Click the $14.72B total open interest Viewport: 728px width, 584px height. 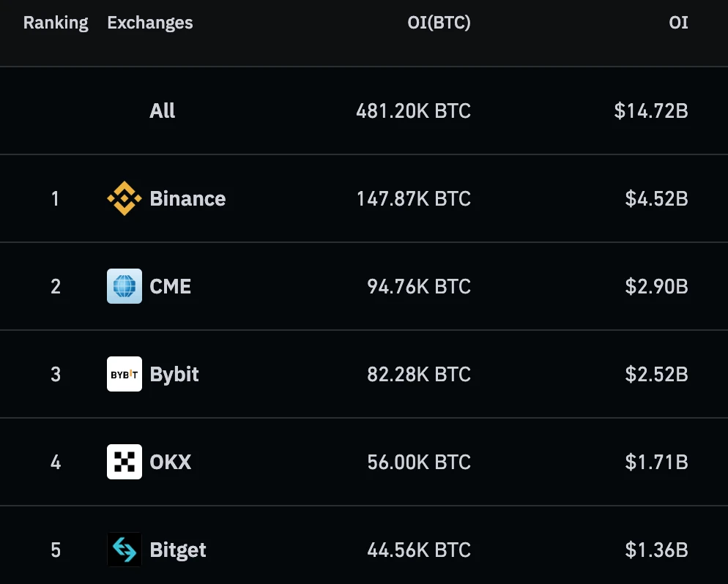(x=651, y=111)
